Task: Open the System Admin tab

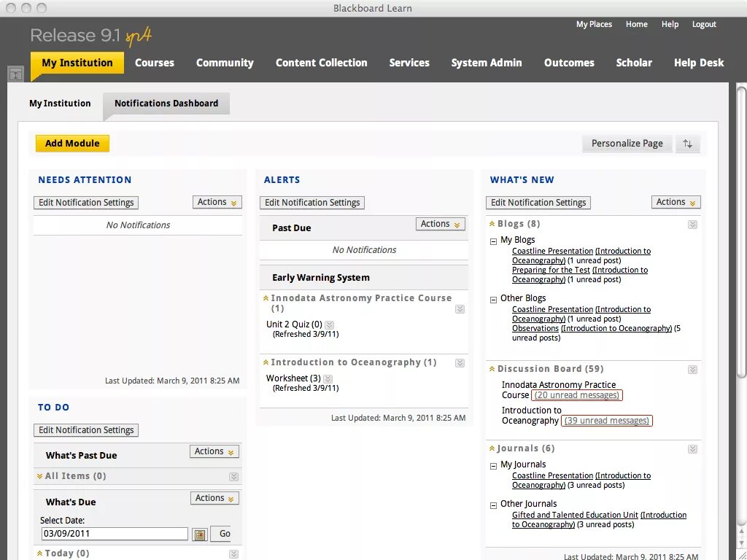Action: [487, 63]
